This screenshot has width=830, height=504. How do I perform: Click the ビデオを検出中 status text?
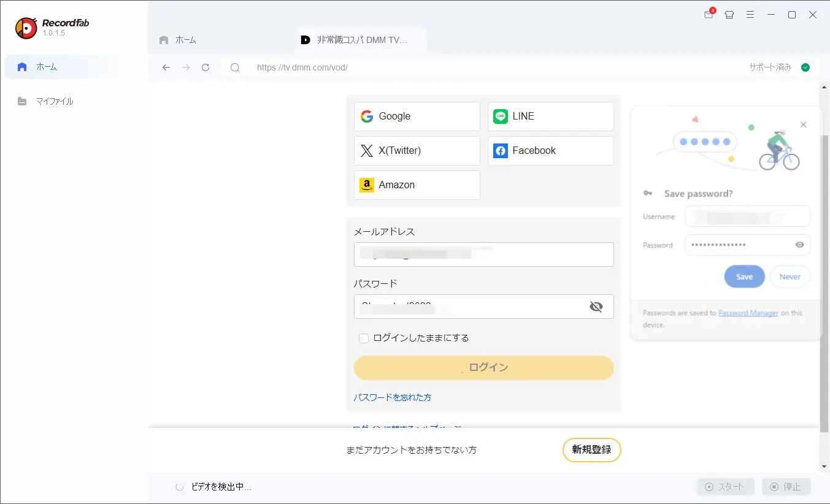pyautogui.click(x=221, y=487)
